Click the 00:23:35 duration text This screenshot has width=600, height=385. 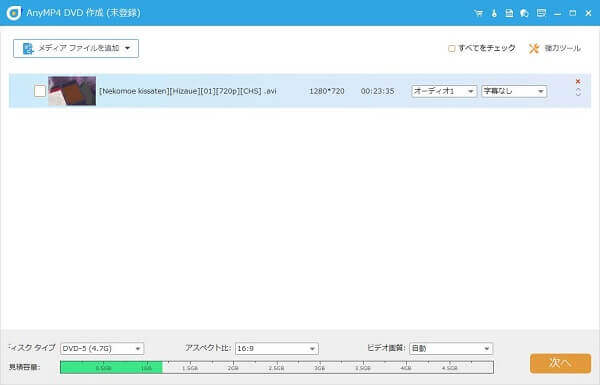pyautogui.click(x=377, y=91)
